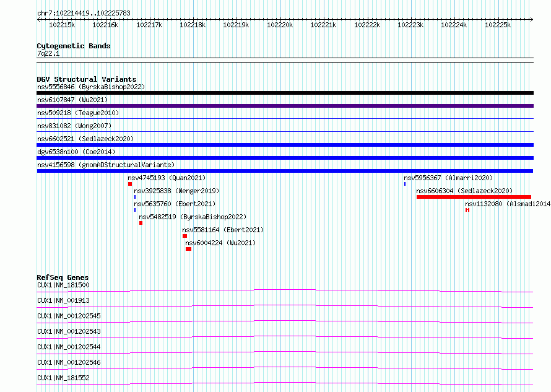Viewport: 551px width, 392px height.
Task: Open nsv831082 (Wong2007) variant entry
Action: coord(74,126)
